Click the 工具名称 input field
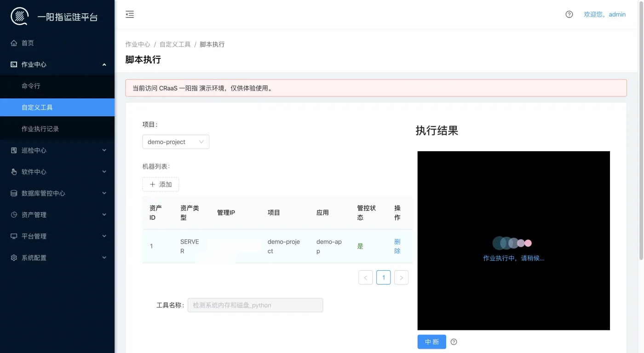 point(255,305)
